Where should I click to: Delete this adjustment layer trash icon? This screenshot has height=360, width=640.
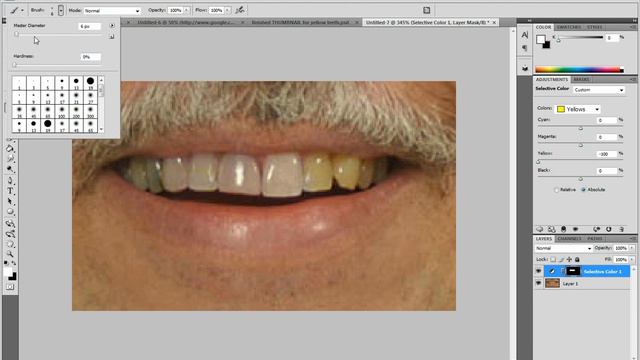coord(621,229)
